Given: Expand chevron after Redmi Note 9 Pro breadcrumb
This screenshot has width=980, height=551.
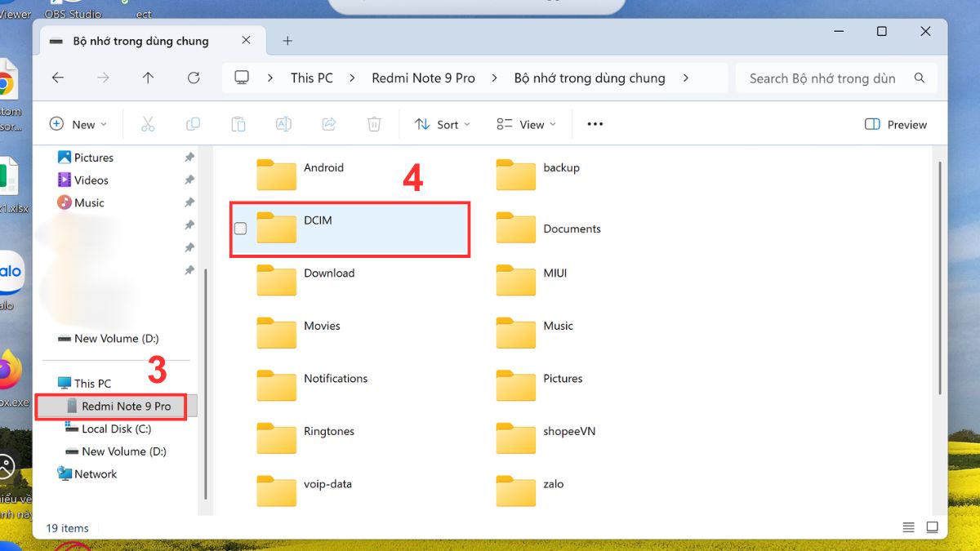Looking at the screenshot, I should click(495, 78).
